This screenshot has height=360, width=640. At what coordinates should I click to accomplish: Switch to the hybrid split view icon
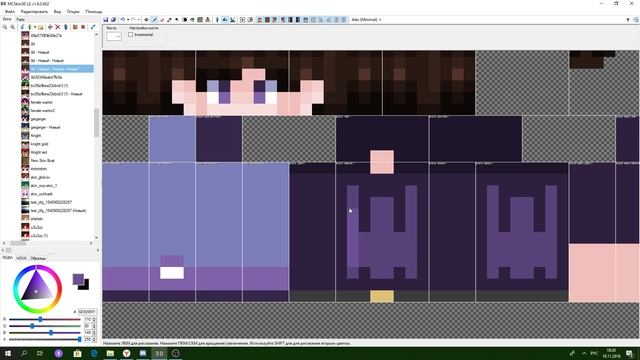232,20
